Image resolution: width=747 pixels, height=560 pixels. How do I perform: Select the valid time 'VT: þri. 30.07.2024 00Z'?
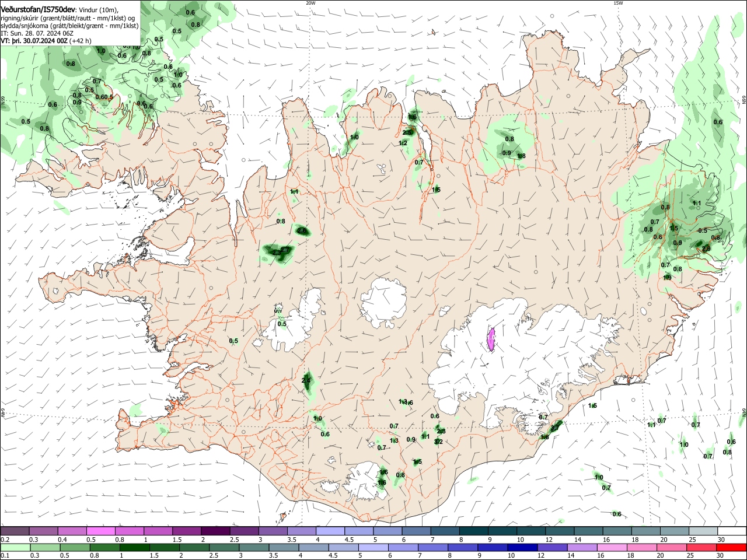(34, 41)
